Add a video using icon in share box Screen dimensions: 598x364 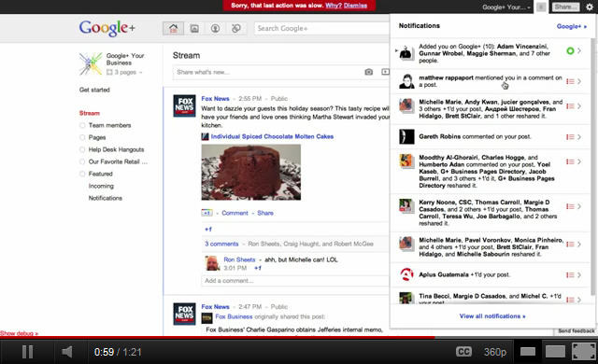[385, 72]
